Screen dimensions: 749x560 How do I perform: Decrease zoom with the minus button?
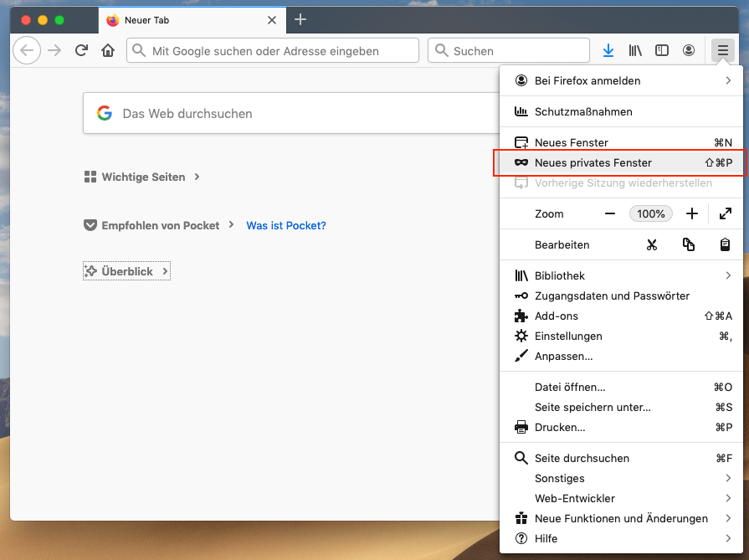click(610, 213)
